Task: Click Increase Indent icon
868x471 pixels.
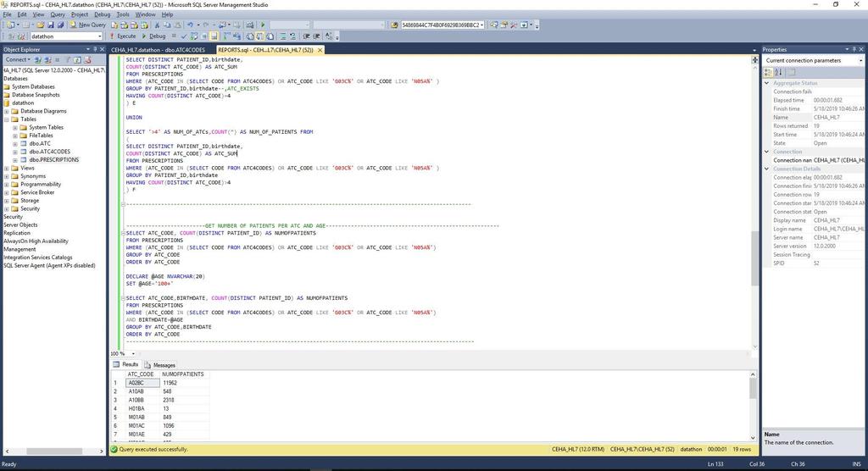Action: 316,36
